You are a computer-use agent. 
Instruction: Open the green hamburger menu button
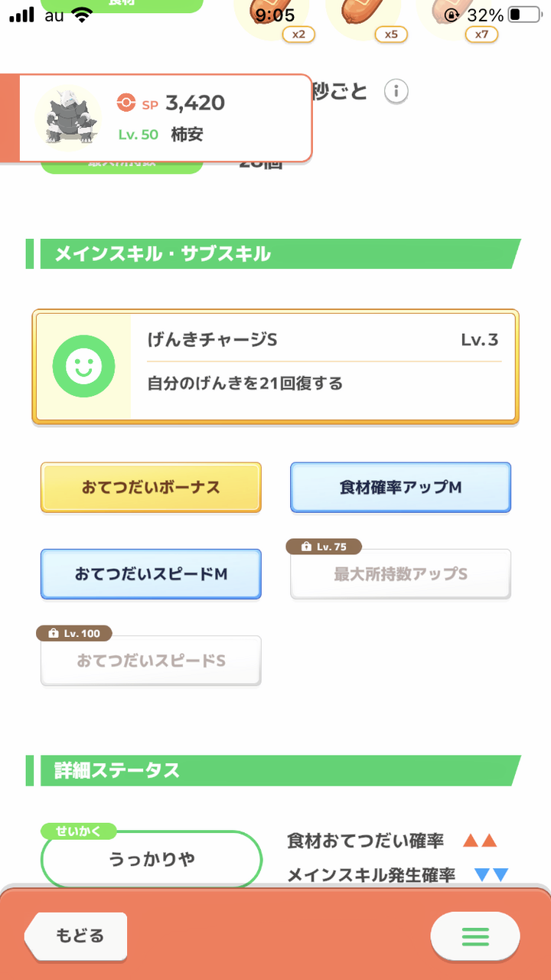pyautogui.click(x=474, y=936)
